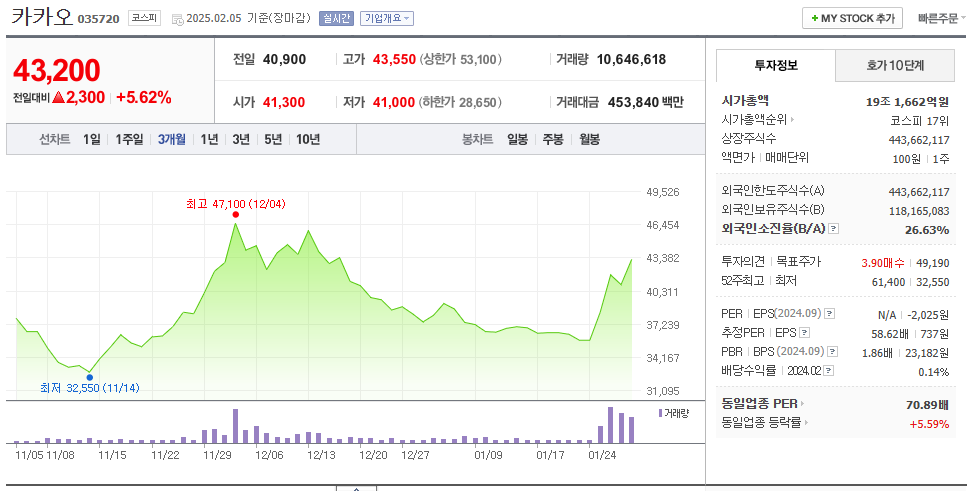Image resolution: width=969 pixels, height=491 pixels.
Task: Click the 52주최고 value 61,400
Action: (888, 282)
